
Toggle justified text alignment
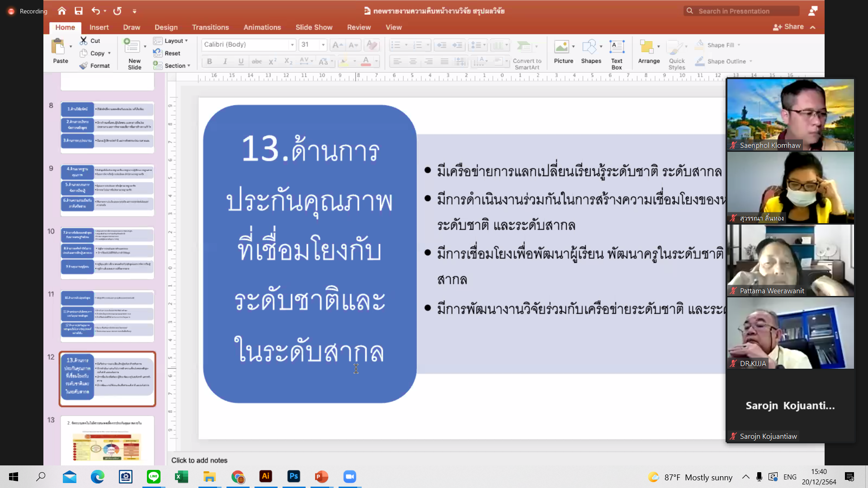tap(444, 61)
